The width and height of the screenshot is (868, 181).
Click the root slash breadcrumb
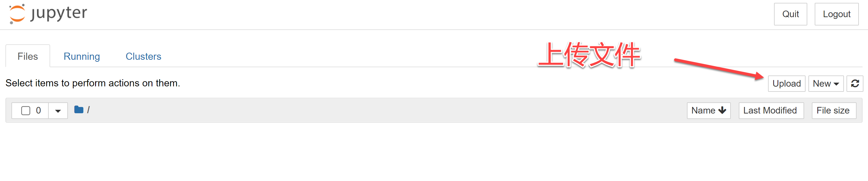88,110
